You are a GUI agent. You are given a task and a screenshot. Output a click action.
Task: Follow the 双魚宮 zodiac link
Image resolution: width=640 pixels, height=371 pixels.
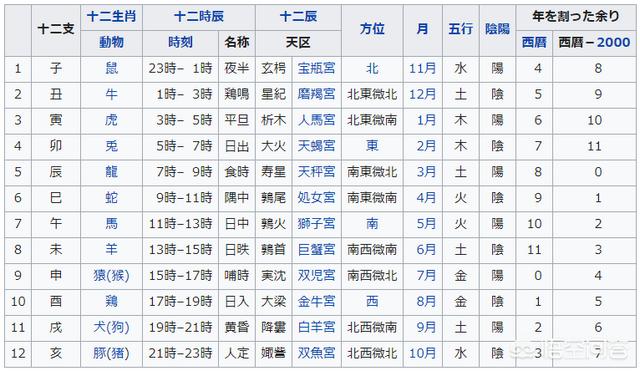(316, 353)
